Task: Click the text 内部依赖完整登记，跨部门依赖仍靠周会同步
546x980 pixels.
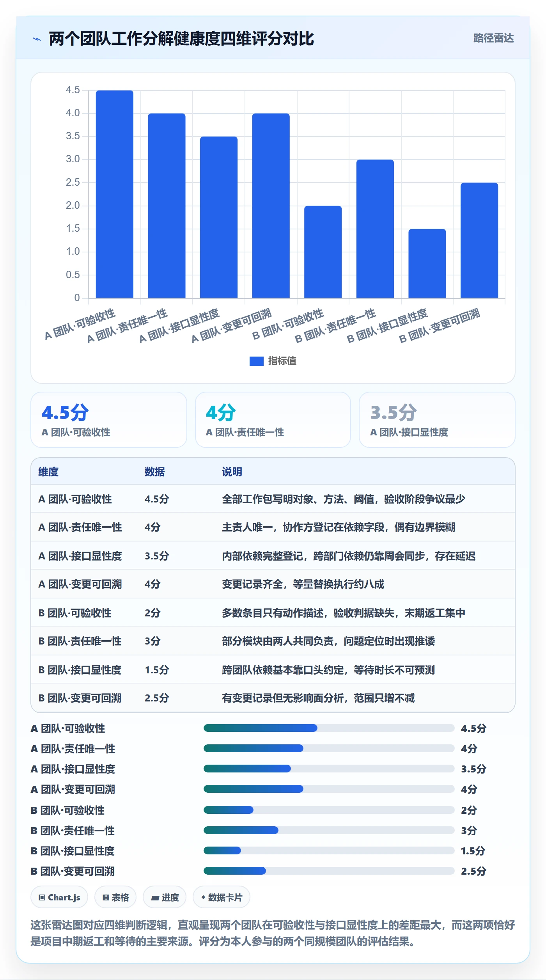Action: [x=324, y=556]
